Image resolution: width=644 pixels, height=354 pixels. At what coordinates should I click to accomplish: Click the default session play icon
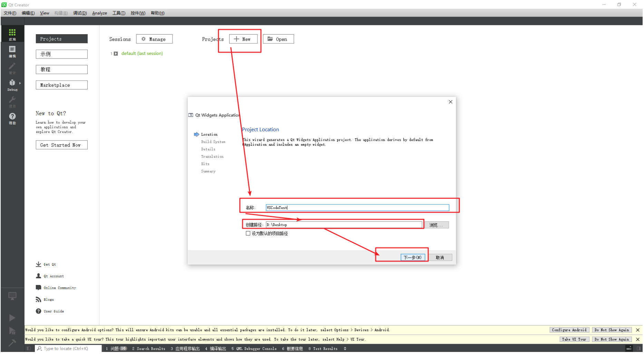pyautogui.click(x=116, y=54)
